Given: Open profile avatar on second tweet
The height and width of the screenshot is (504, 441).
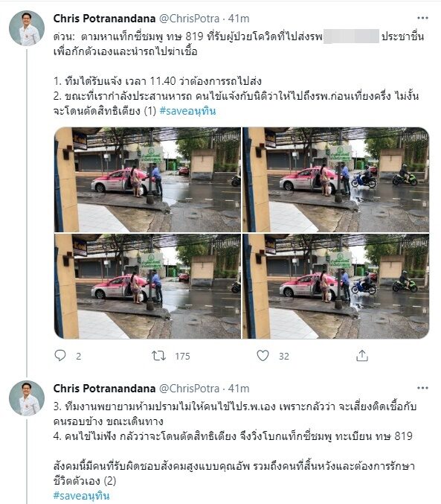Looking at the screenshot, I should point(27,398).
